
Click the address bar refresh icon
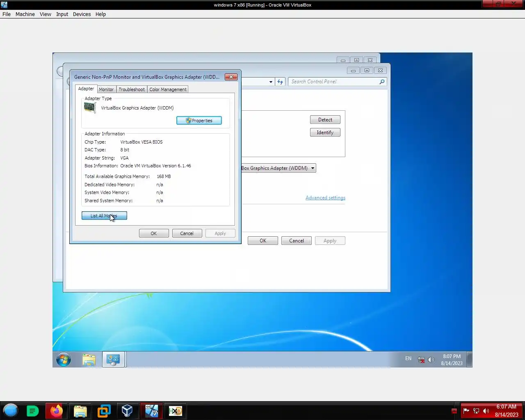coord(280,82)
